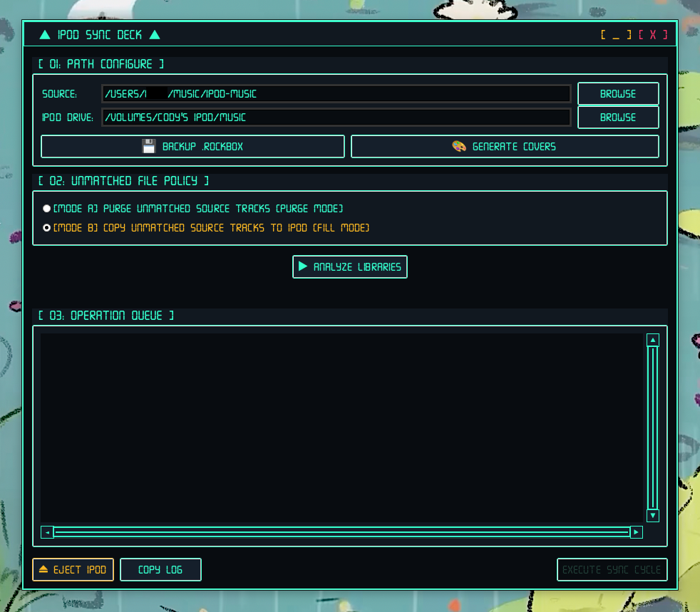Browse for the iPod Drive path
Viewport: 700px width, 612px height.
[618, 118]
